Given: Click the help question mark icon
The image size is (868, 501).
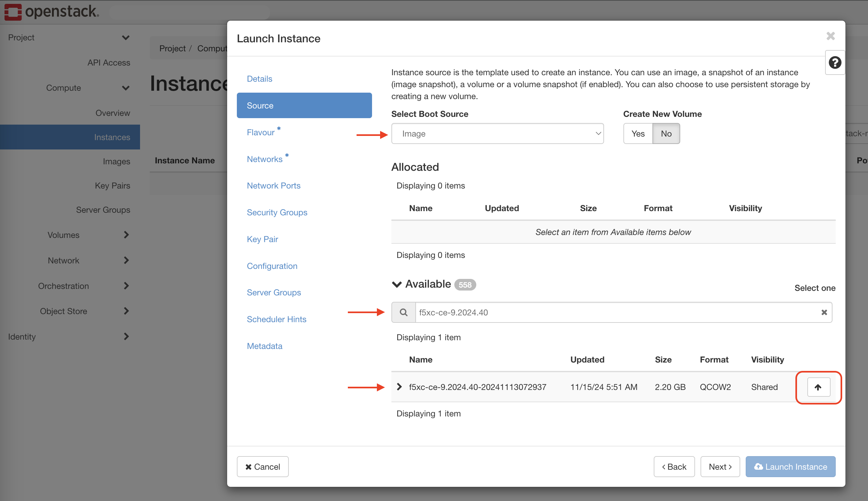Looking at the screenshot, I should 835,63.
